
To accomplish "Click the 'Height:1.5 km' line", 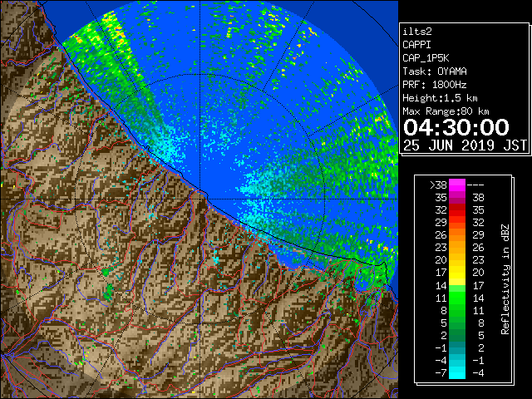I will point(440,98).
